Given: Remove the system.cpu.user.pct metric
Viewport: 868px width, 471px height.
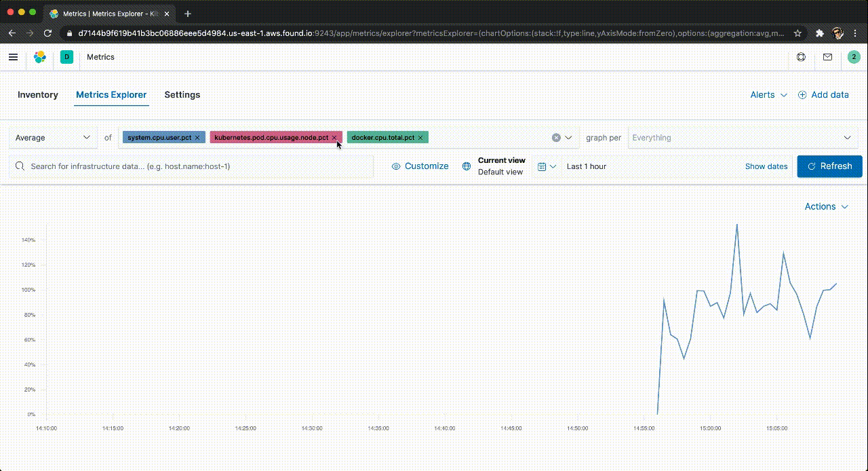Looking at the screenshot, I should click(x=197, y=137).
